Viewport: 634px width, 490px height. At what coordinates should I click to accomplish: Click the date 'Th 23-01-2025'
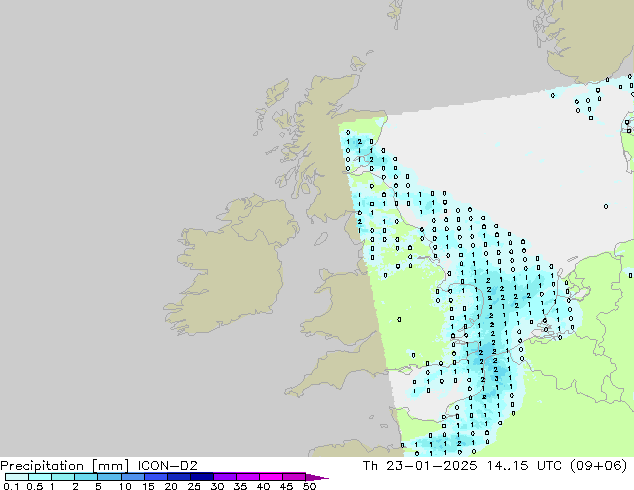point(420,466)
